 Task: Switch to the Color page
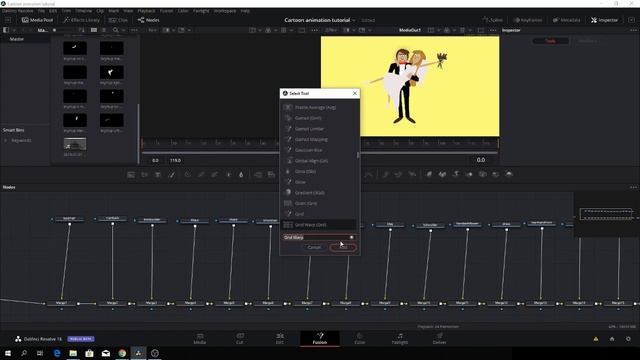(x=360, y=338)
